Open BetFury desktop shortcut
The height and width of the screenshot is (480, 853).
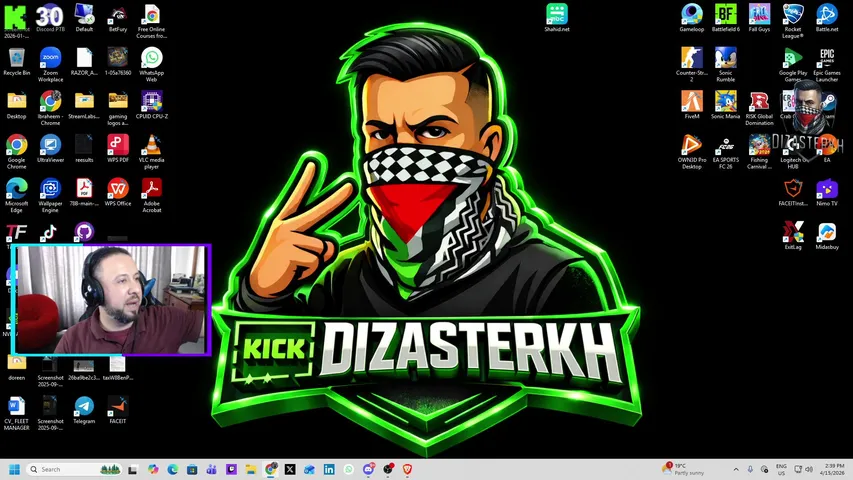(118, 18)
